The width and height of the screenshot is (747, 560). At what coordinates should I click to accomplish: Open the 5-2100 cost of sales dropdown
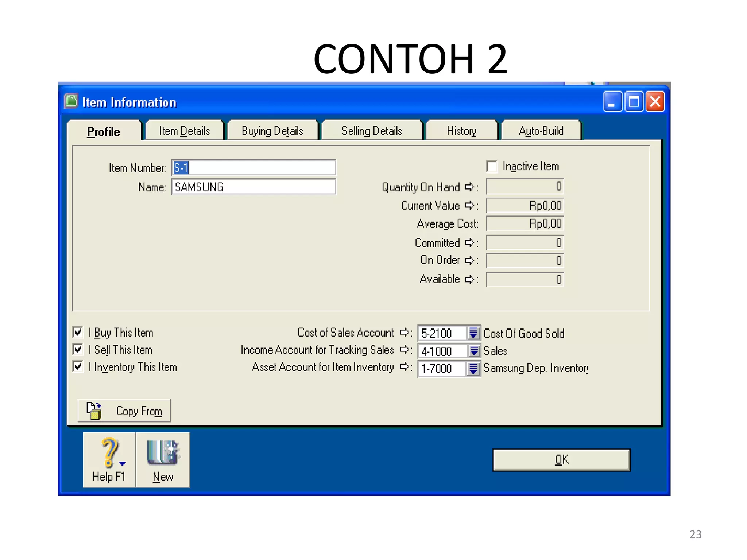pos(473,333)
